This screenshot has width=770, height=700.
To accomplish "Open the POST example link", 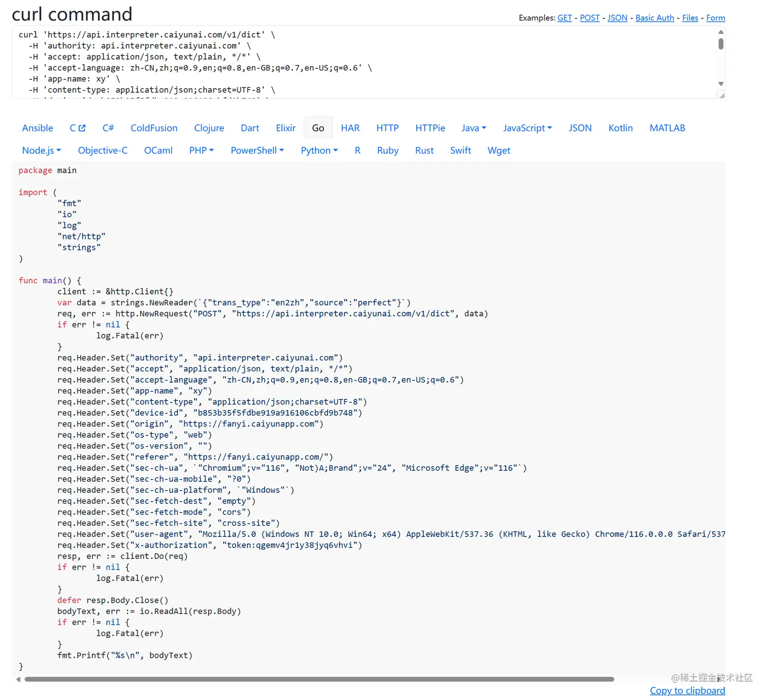I will (590, 18).
